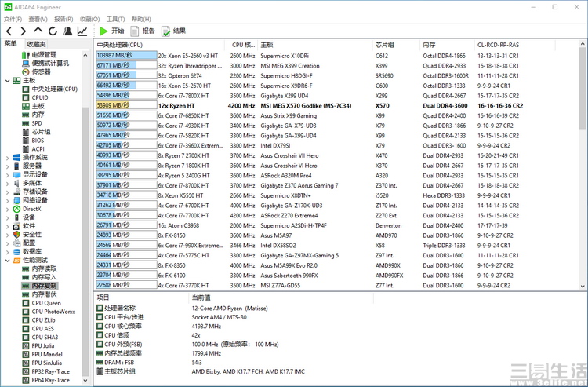Open the 工具(T) menu

115,19
